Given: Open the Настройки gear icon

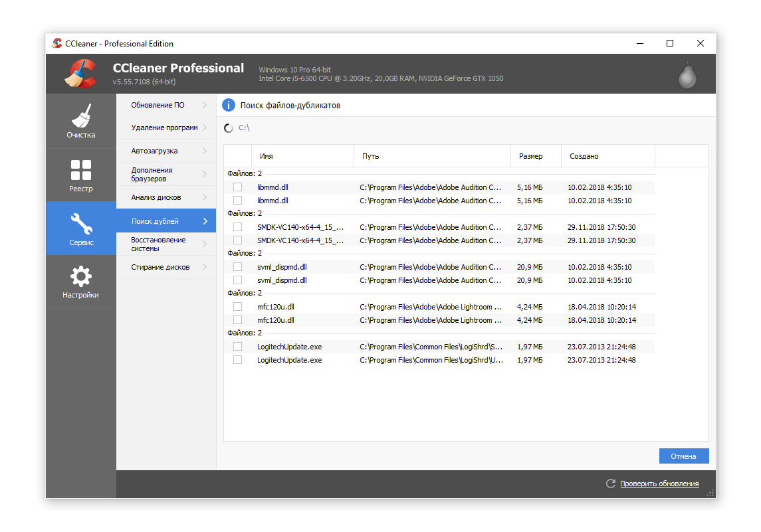Looking at the screenshot, I should [x=81, y=276].
